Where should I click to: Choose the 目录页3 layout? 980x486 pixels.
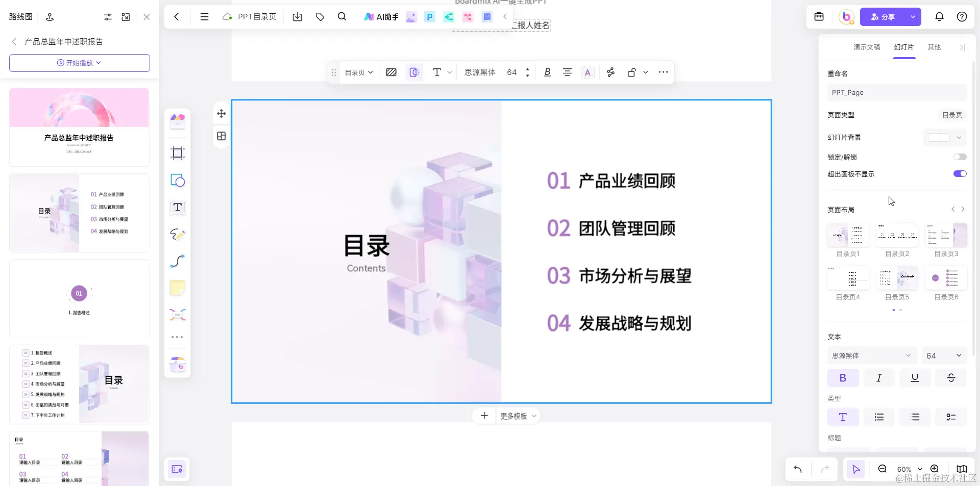(x=946, y=235)
